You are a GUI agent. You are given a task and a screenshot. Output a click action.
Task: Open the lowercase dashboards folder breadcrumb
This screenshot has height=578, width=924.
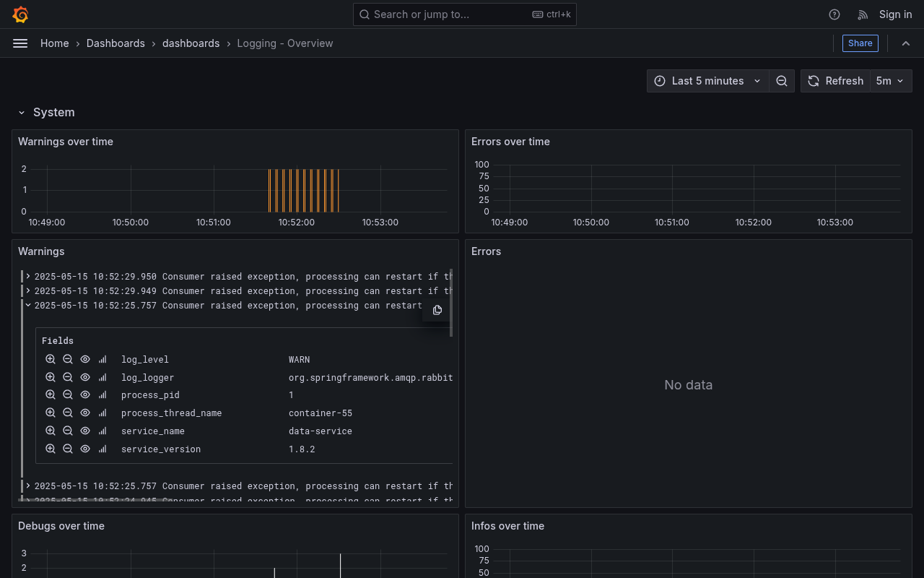(x=191, y=43)
